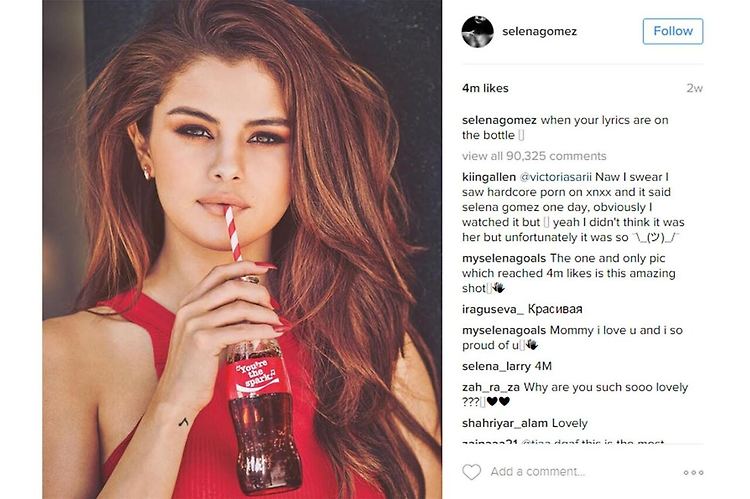Open the zah_ra_za commenter profile
The height and width of the screenshot is (499, 750).
491,387
